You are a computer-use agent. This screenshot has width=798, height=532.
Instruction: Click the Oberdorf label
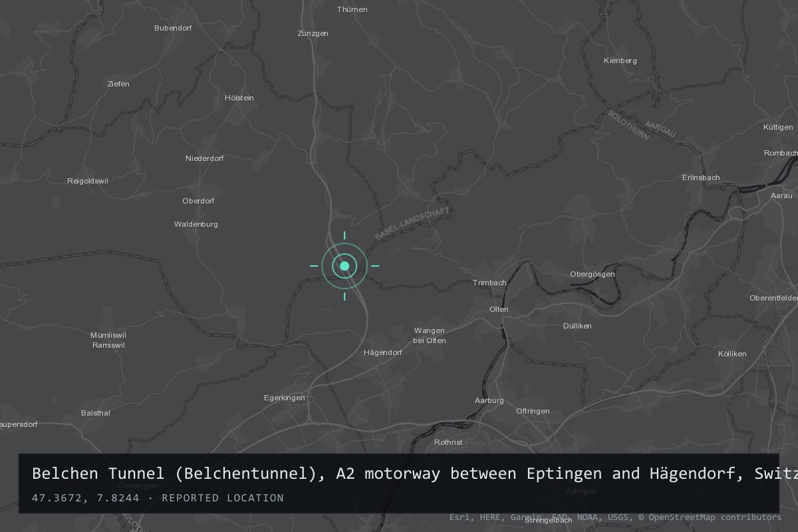[199, 201]
